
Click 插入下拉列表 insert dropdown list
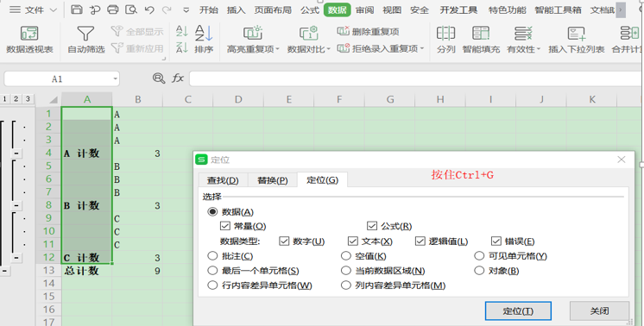pyautogui.click(x=576, y=40)
